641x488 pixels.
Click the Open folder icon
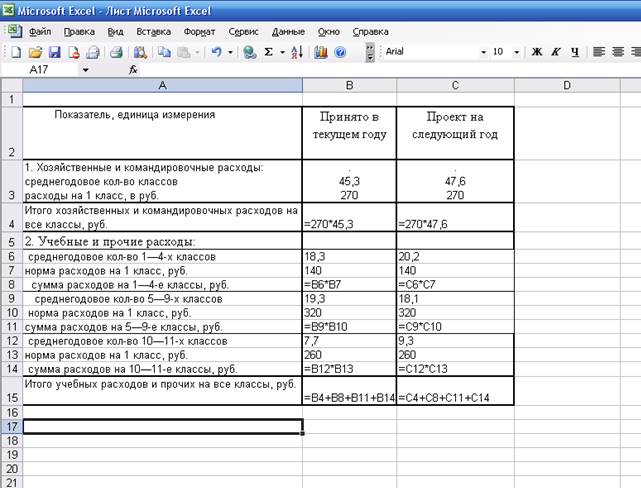[x=35, y=52]
